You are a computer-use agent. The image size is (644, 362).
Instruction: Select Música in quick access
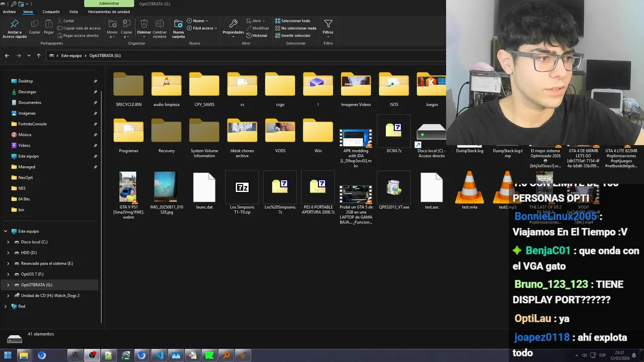coord(25,135)
